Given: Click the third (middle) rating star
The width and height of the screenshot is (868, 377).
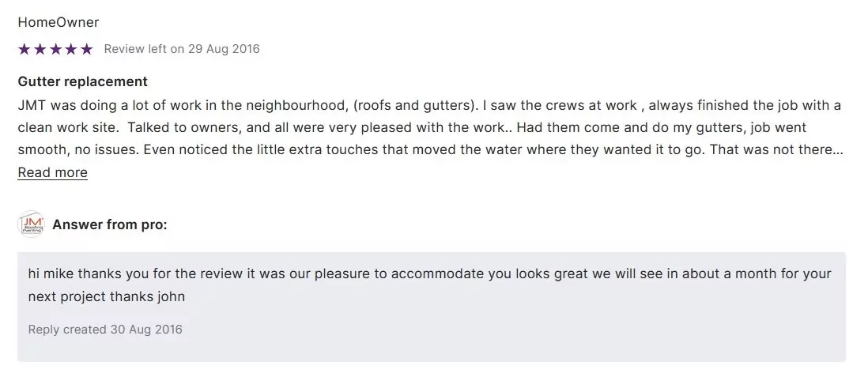Looking at the screenshot, I should click(x=55, y=49).
